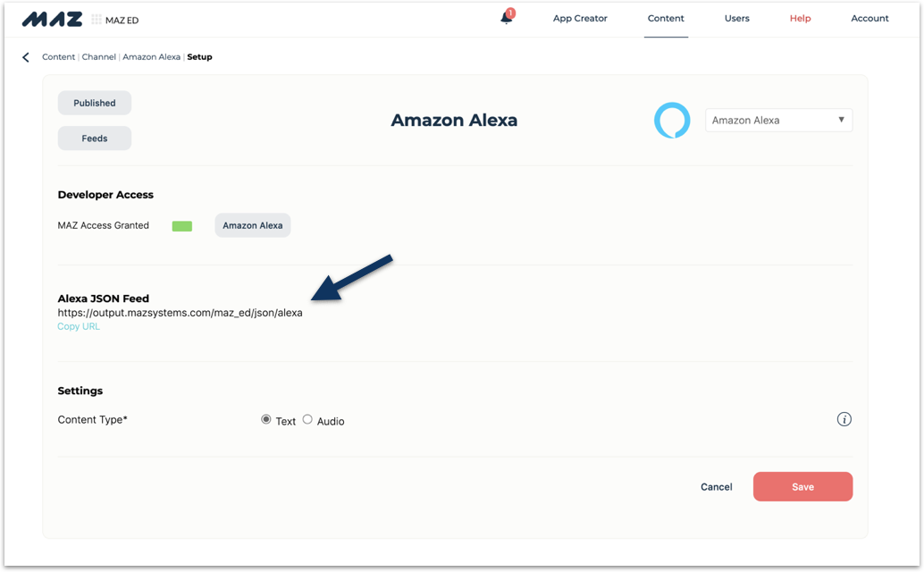
Task: Open the app grid switcher icon
Action: (96, 20)
